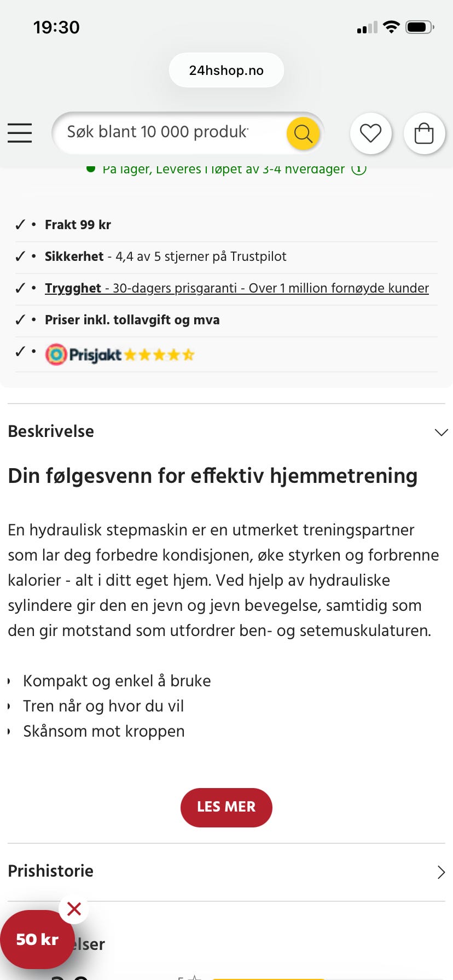Tap the yellow search magnifier button

click(x=303, y=133)
